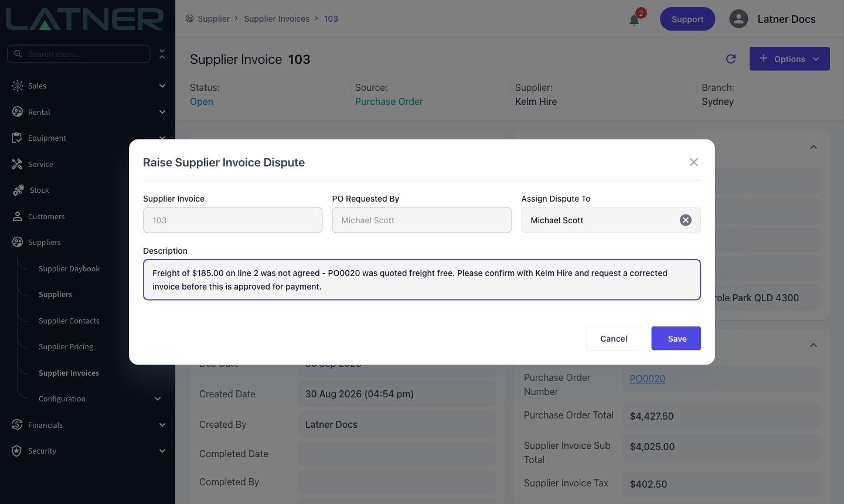This screenshot has height=504, width=844.
Task: Go to Supplier Pricing menu item
Action: click(66, 346)
